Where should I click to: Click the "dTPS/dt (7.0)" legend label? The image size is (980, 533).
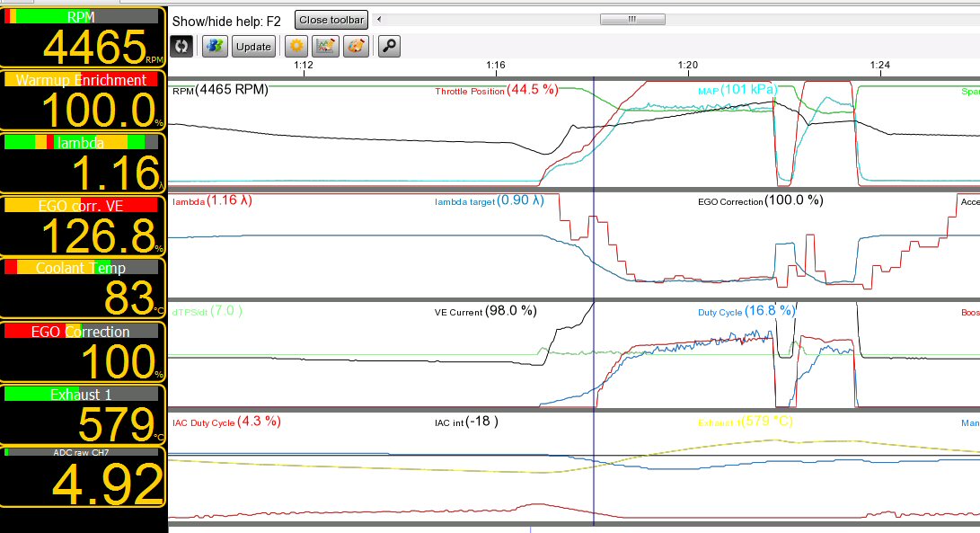tap(207, 311)
